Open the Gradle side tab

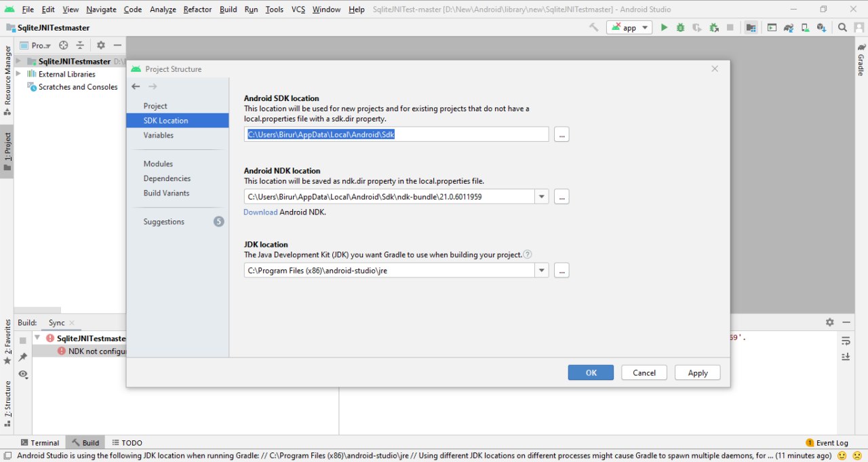click(861, 58)
